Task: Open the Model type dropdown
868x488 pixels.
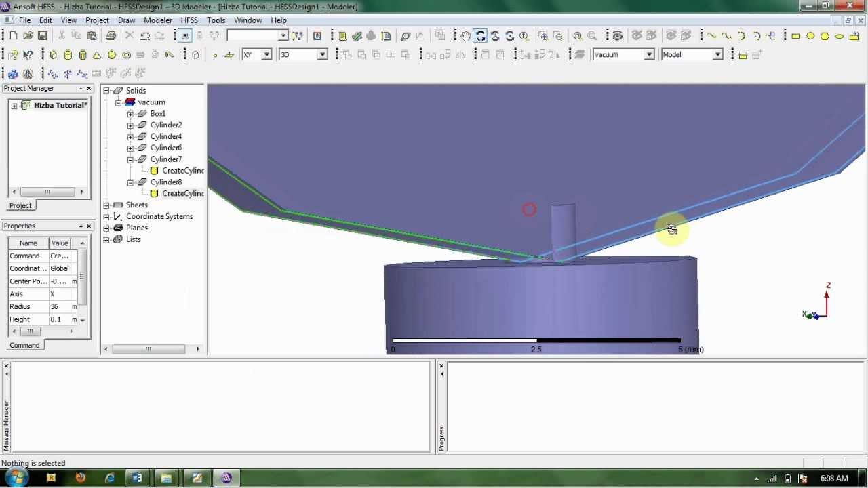Action: point(717,55)
